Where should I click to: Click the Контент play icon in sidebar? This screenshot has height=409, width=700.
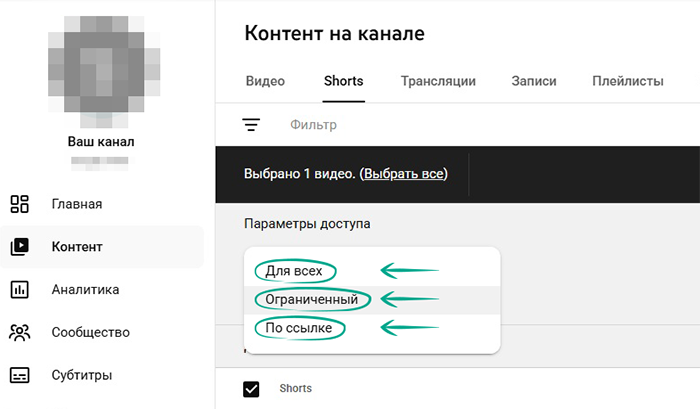(x=20, y=247)
